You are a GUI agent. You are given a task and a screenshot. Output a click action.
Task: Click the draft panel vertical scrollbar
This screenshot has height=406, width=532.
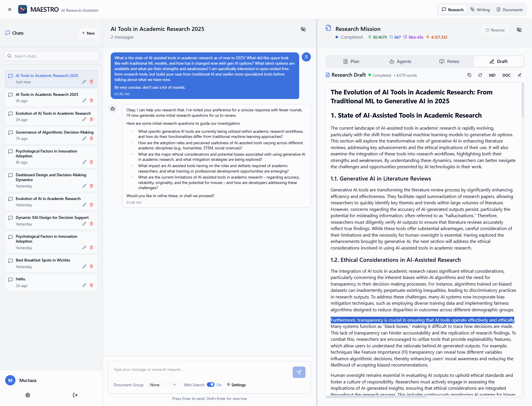pos(523,100)
